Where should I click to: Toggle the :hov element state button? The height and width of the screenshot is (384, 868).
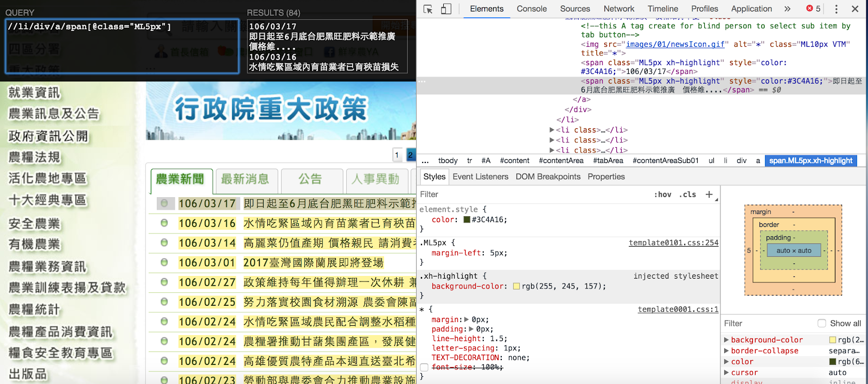[662, 194]
